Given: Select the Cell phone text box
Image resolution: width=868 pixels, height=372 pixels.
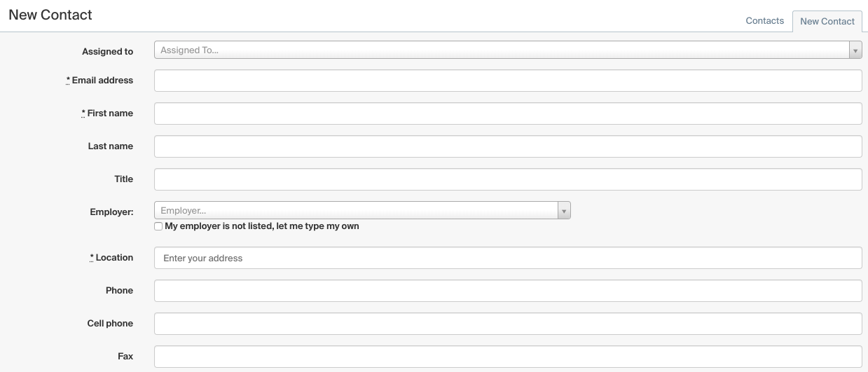Looking at the screenshot, I should (508, 324).
